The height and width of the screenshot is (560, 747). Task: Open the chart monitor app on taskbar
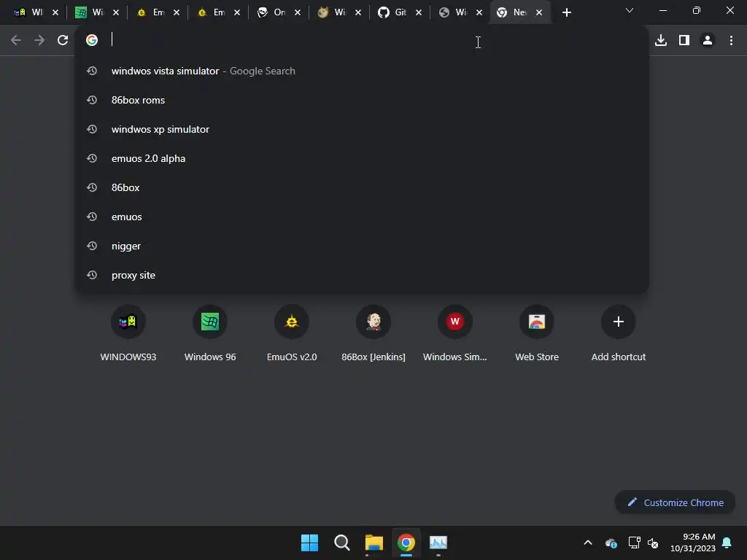pyautogui.click(x=438, y=542)
